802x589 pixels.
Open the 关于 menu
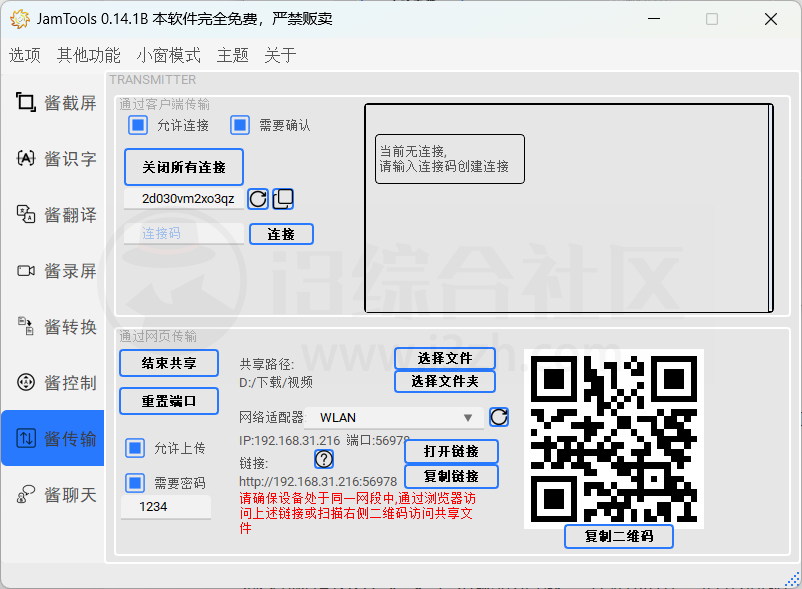[x=280, y=55]
